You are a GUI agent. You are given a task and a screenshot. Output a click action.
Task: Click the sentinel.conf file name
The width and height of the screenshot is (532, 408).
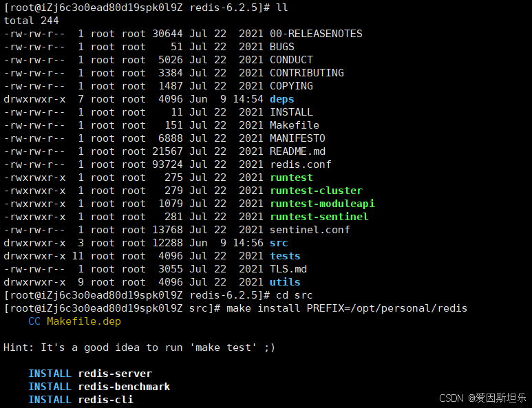point(310,230)
